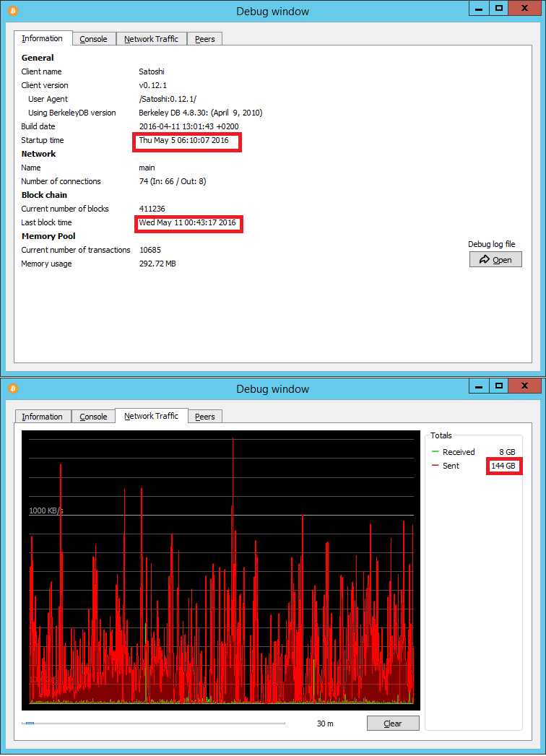Click the Using BerkeleyDB version label
The image size is (546, 756).
(x=72, y=113)
